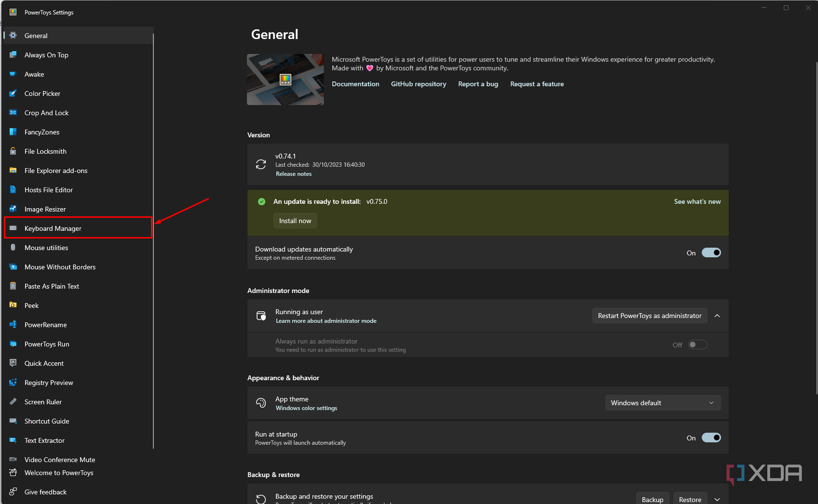Click the Screen Ruler icon
818x504 pixels.
13,402
